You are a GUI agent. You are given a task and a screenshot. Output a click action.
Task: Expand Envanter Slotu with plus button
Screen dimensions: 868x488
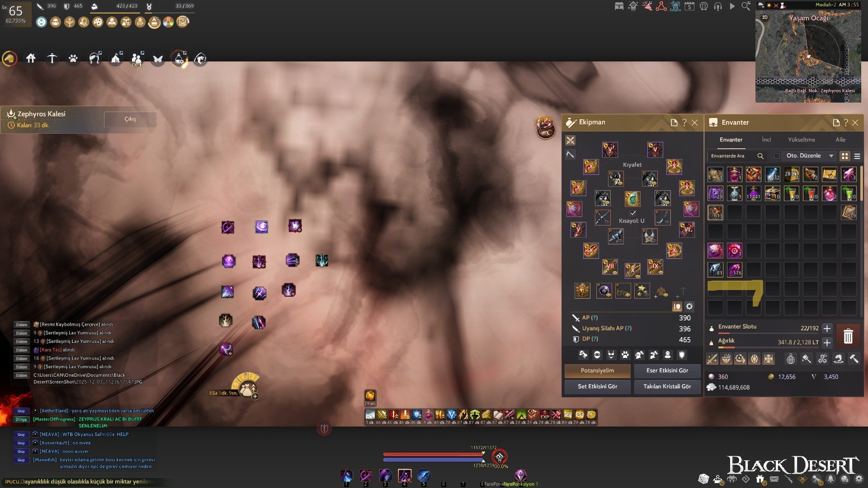click(x=827, y=328)
